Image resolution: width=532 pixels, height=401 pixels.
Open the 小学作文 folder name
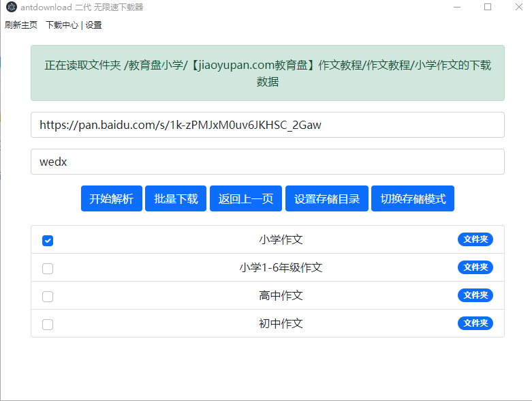click(x=281, y=240)
